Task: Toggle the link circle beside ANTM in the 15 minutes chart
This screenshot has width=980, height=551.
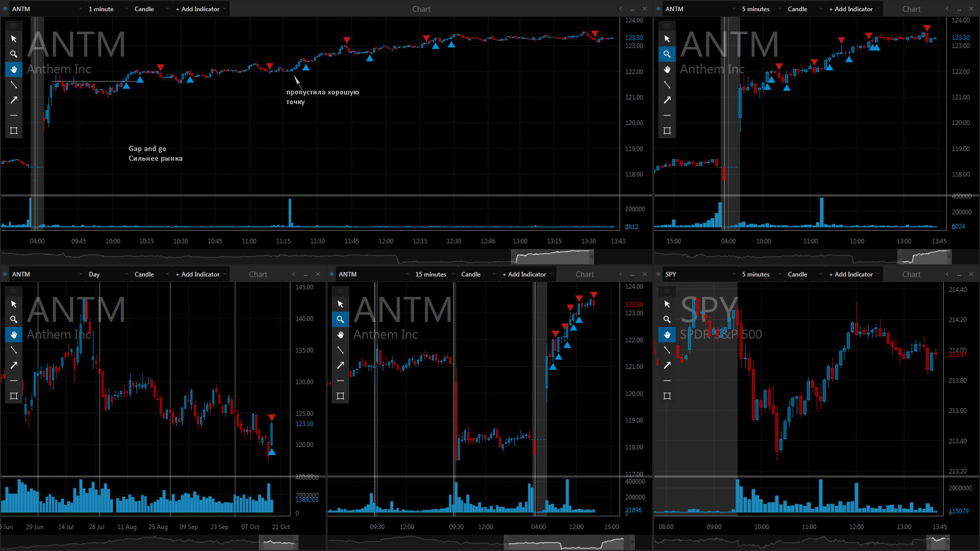Action: (332, 274)
